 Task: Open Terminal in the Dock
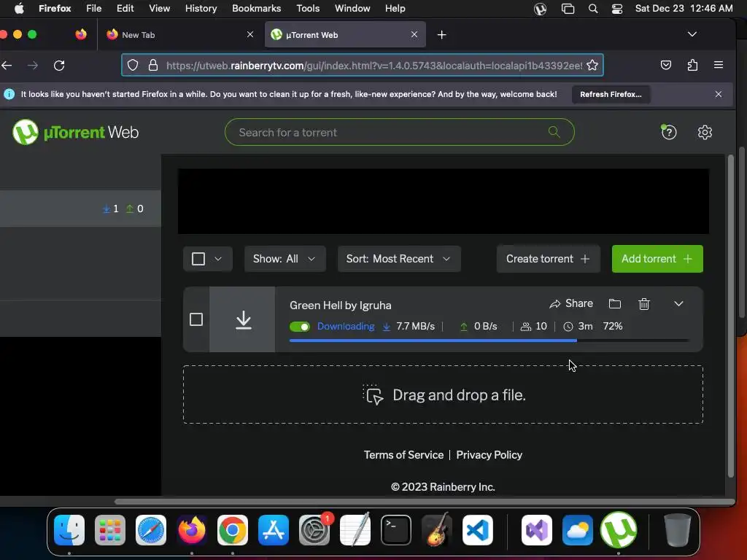click(x=396, y=529)
